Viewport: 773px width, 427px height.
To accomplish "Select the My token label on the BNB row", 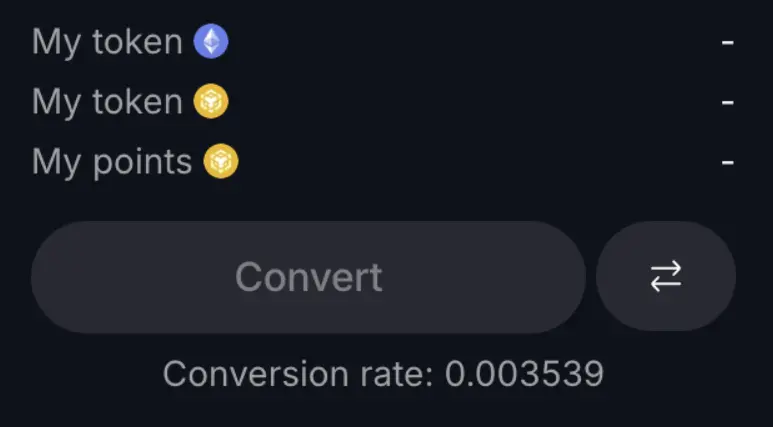I will click(107, 101).
